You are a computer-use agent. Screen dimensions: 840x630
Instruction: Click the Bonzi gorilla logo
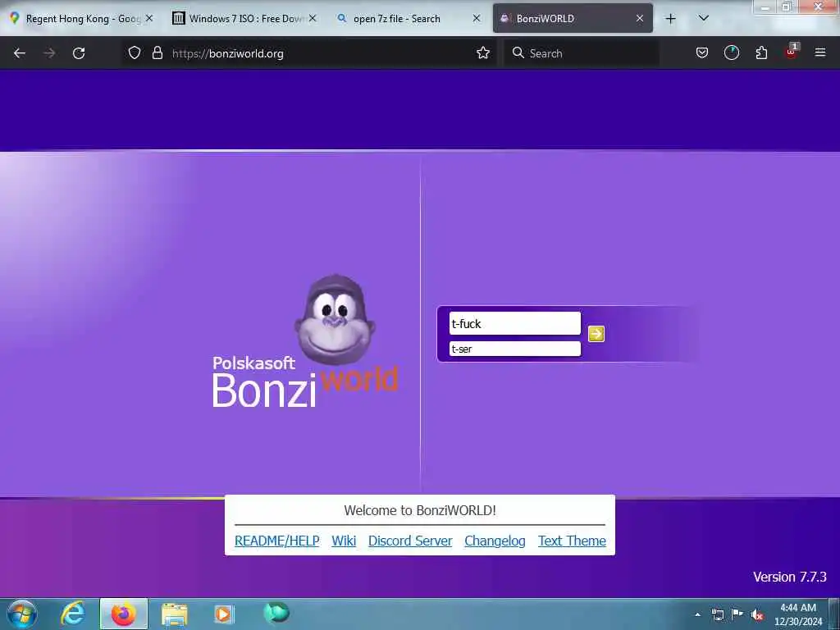(335, 320)
